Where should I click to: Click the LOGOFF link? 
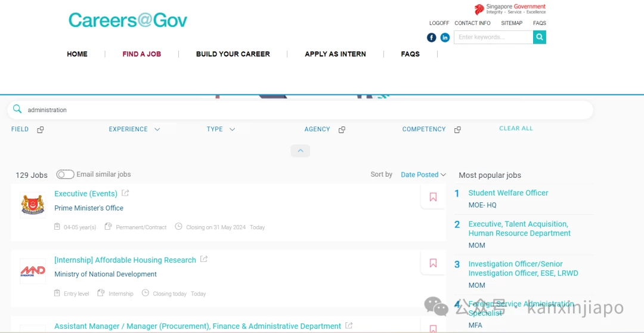[439, 23]
